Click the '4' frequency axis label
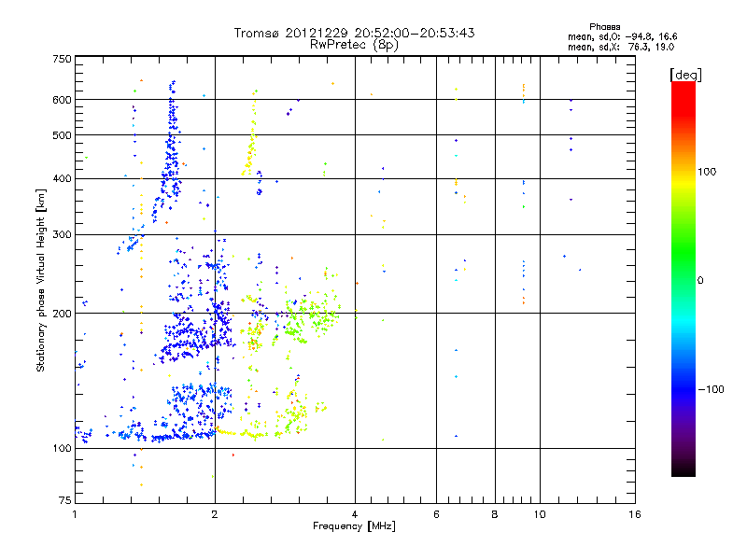Viewport: 747px width, 560px height. (x=355, y=514)
